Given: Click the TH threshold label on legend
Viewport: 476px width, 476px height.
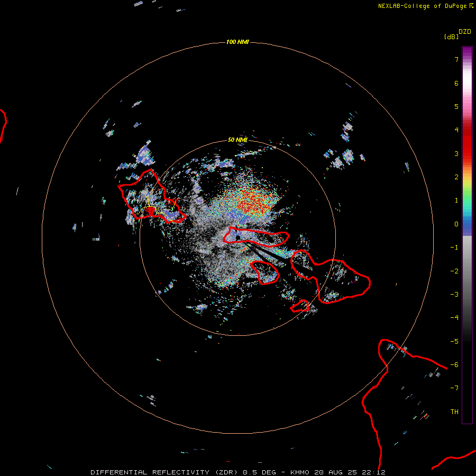Looking at the screenshot, I should point(454,411).
